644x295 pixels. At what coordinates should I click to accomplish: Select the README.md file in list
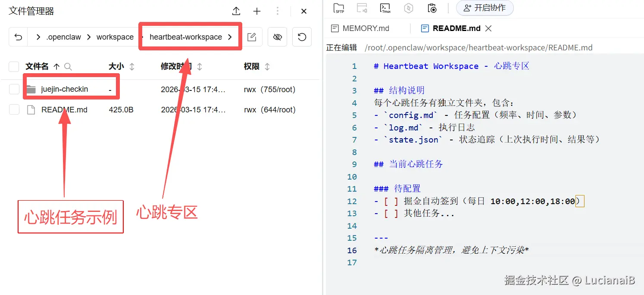(x=64, y=110)
